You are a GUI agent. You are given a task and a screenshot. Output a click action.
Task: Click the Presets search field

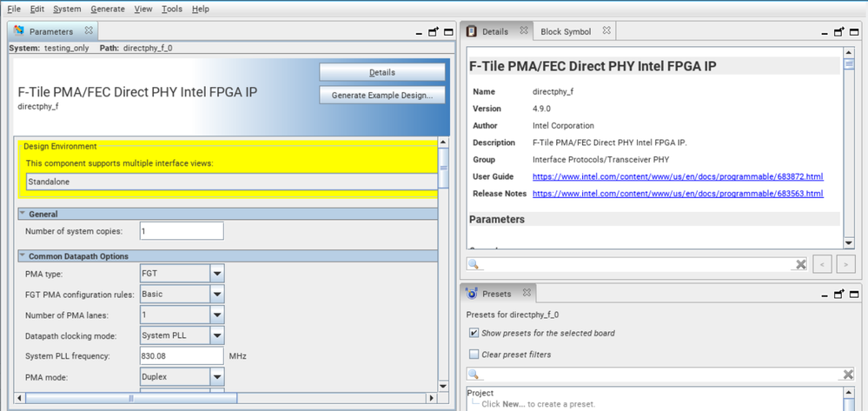(x=660, y=375)
